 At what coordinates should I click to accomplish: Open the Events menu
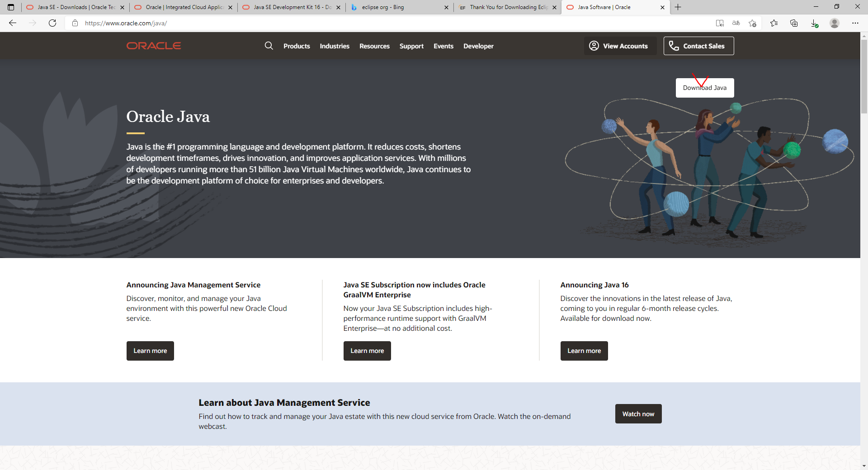point(443,46)
